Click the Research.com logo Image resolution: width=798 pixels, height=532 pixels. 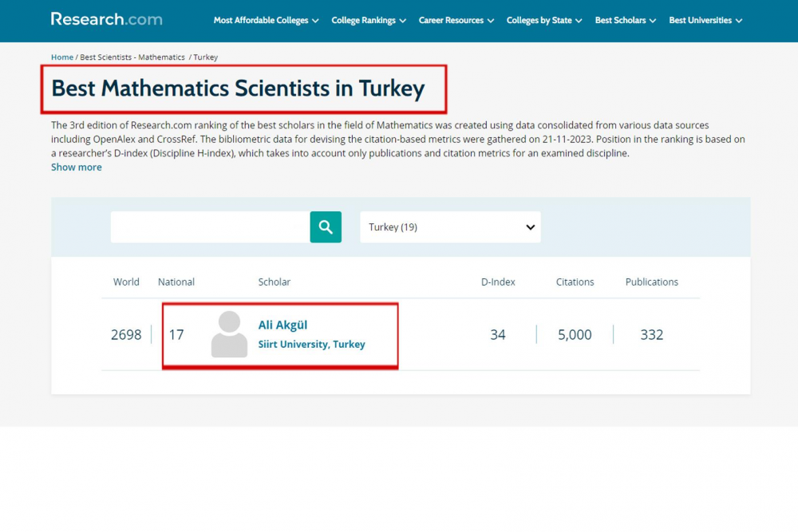point(106,19)
